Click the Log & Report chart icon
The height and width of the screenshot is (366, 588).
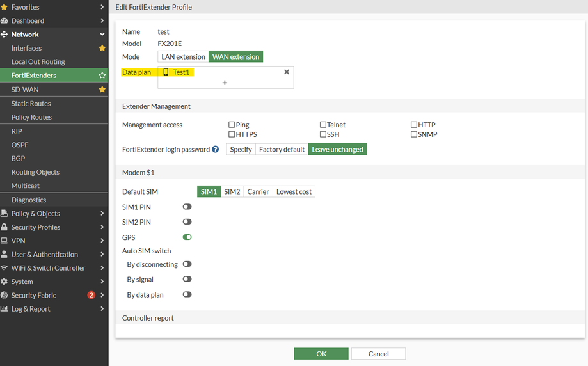pyautogui.click(x=4, y=308)
